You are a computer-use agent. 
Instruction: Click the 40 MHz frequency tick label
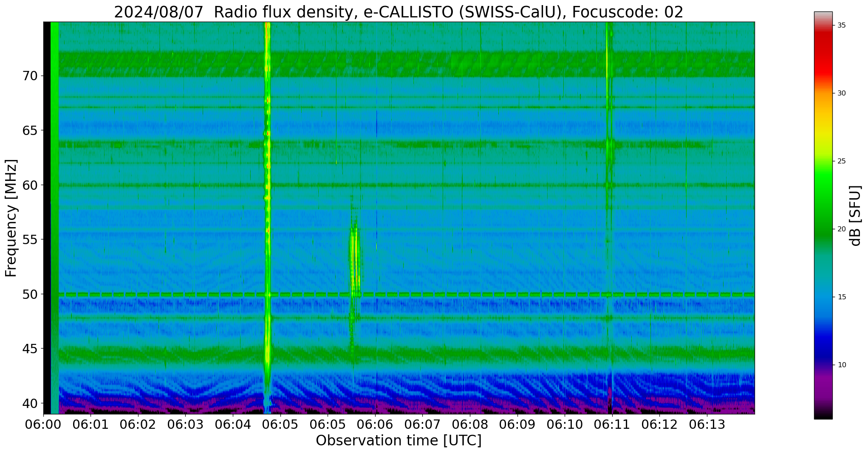(30, 403)
